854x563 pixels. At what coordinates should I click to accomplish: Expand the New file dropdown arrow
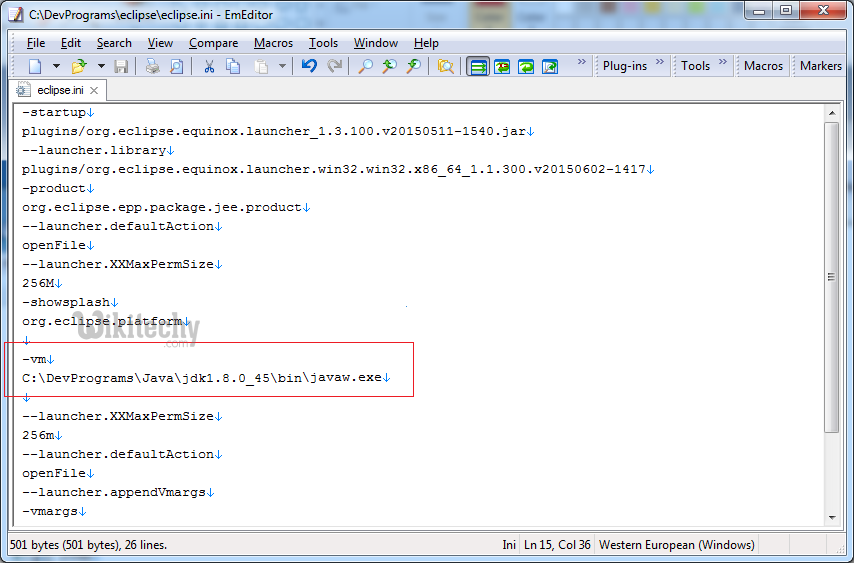pyautogui.click(x=56, y=66)
